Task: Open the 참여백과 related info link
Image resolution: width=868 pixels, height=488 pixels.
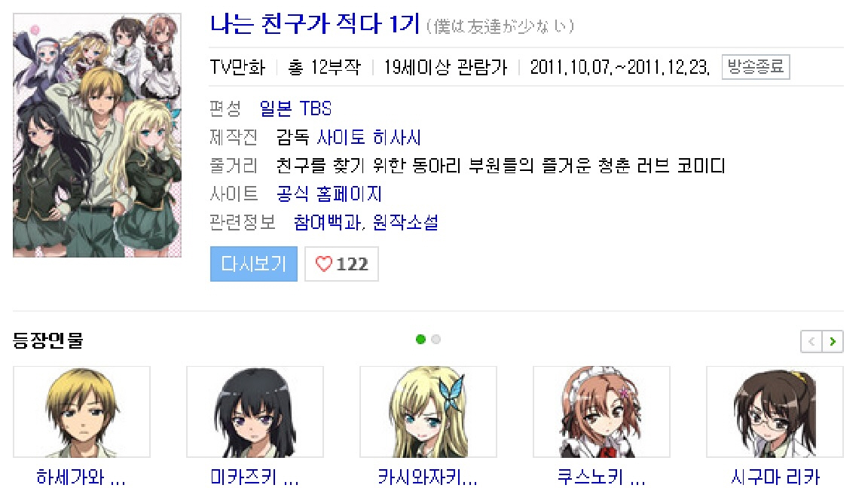Action: coord(327,222)
